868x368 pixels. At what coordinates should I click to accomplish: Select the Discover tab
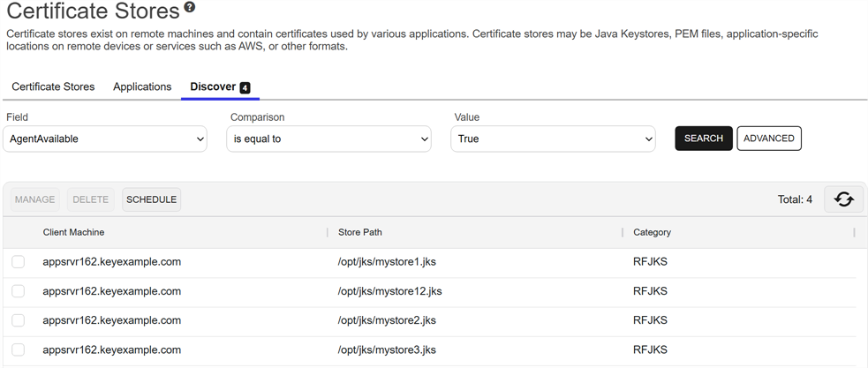click(x=213, y=86)
